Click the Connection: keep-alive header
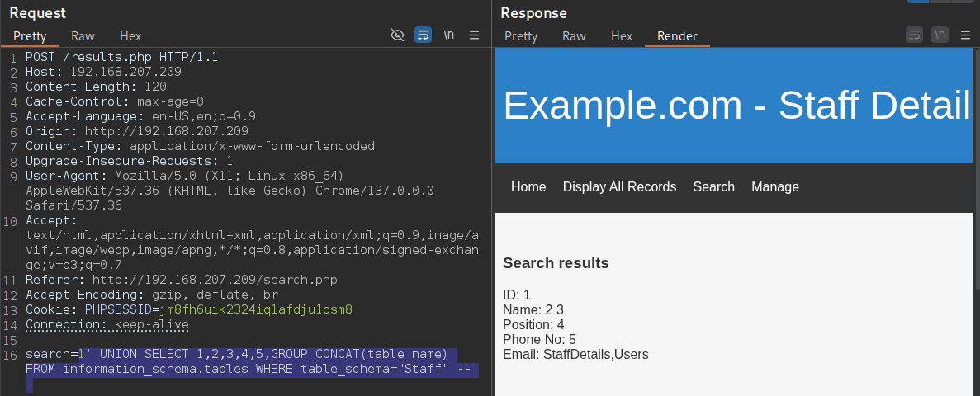This screenshot has height=396, width=980. [107, 324]
